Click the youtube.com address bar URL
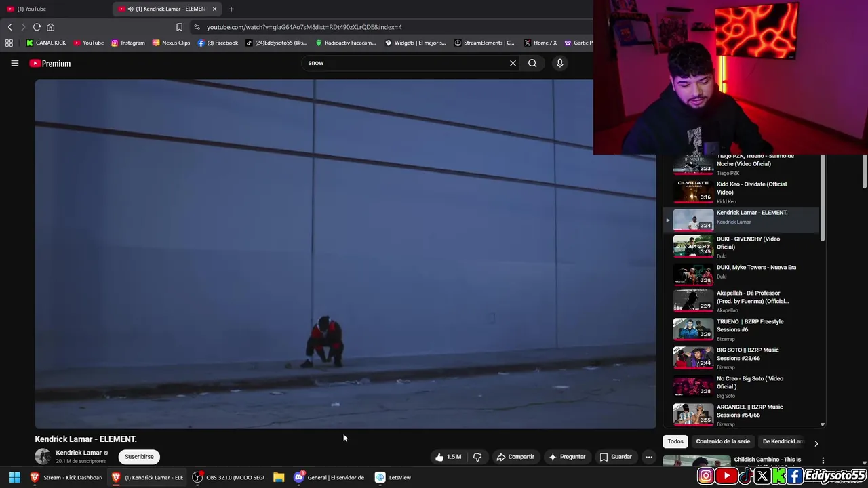The image size is (868, 488). (x=304, y=27)
